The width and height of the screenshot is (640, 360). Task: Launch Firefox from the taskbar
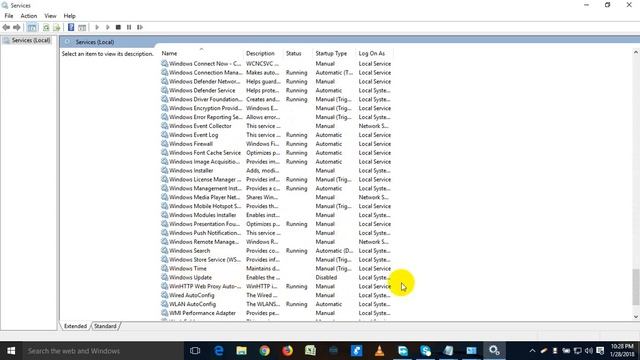pos(287,351)
